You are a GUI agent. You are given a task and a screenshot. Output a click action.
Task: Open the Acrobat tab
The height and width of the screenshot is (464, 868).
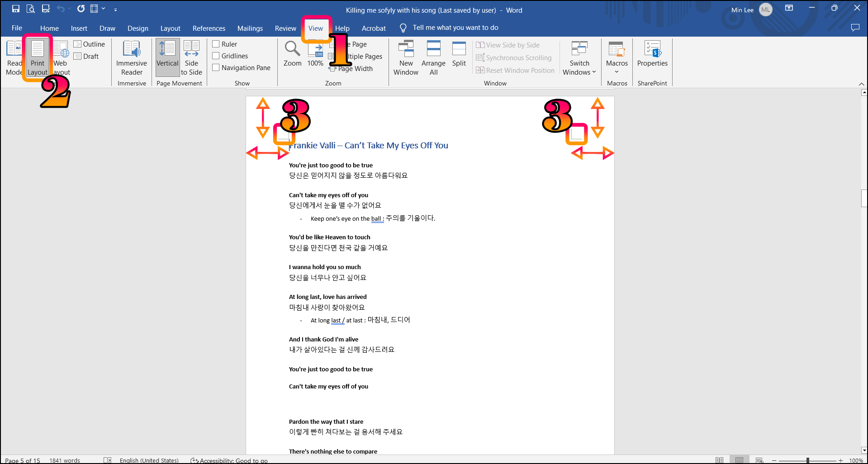click(374, 28)
